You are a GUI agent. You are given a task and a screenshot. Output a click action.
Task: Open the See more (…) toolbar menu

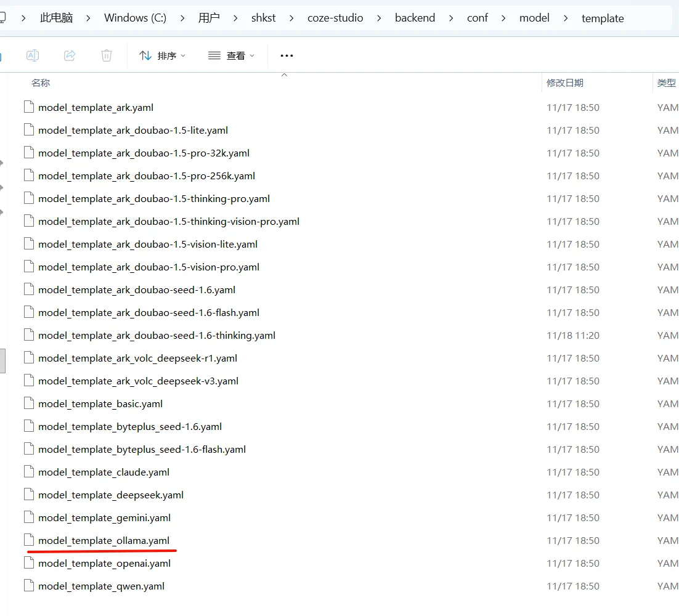[287, 55]
